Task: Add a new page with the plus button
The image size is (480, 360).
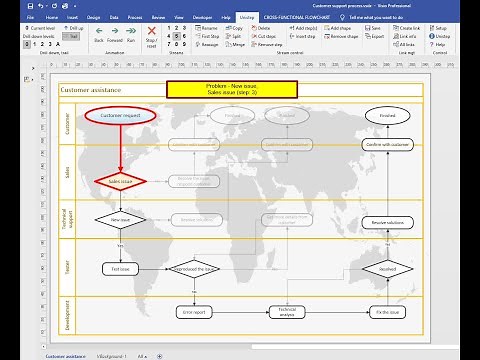Action: pyautogui.click(x=160, y=356)
